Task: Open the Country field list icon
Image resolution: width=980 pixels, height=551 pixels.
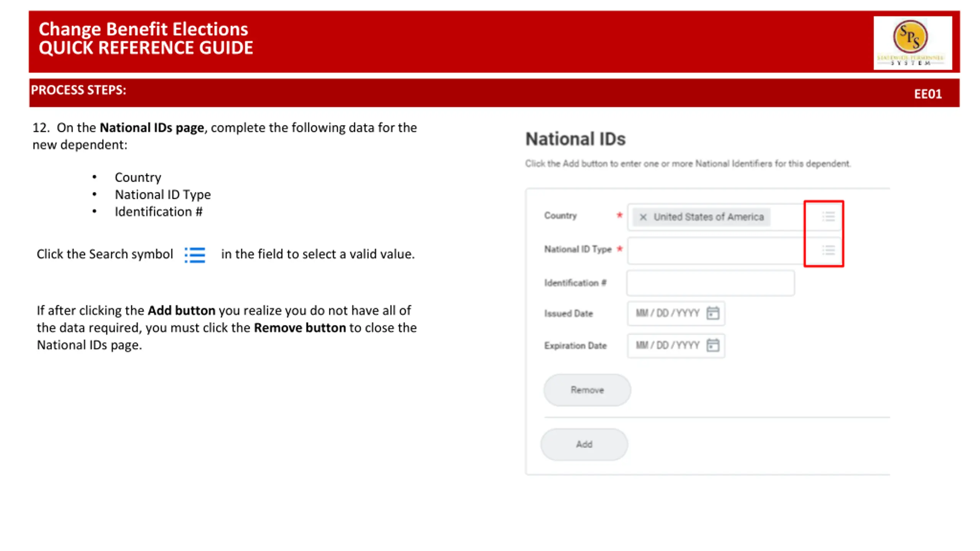Action: pos(828,217)
